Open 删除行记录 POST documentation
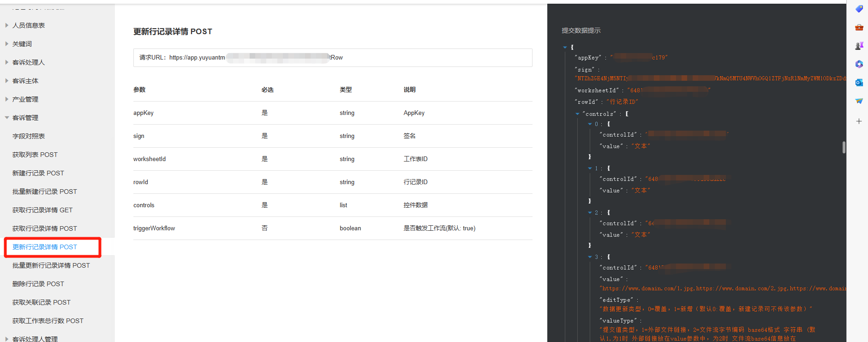868x342 pixels. [x=38, y=284]
